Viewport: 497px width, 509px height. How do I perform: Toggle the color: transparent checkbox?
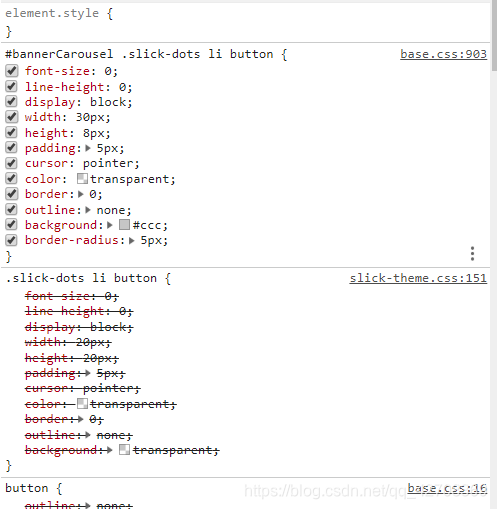pyautogui.click(x=11, y=179)
